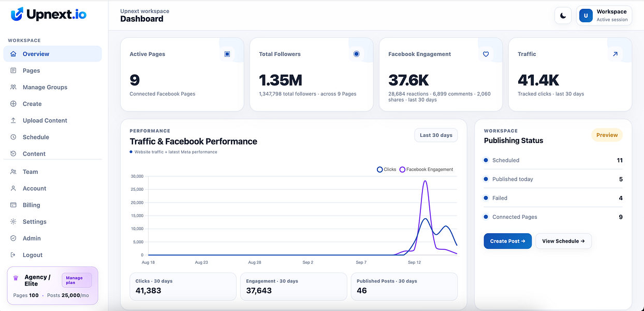The image size is (644, 311).
Task: Click the Admin shield icon
Action: coord(13,238)
